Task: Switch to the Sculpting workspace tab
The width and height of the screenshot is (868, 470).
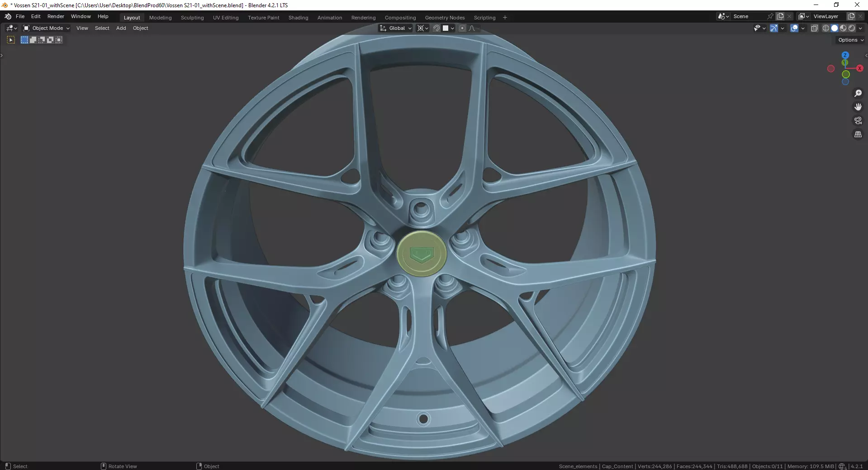Action: pos(192,18)
